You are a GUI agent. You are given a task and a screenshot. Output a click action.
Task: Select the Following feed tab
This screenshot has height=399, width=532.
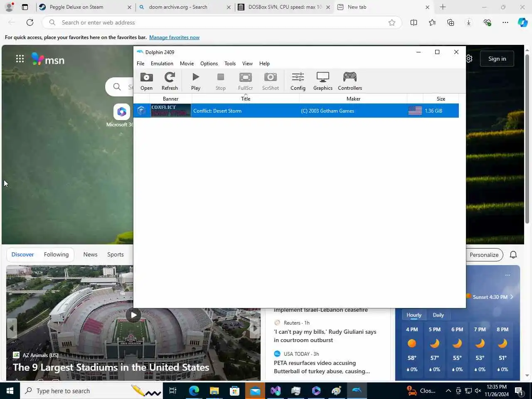pyautogui.click(x=56, y=254)
